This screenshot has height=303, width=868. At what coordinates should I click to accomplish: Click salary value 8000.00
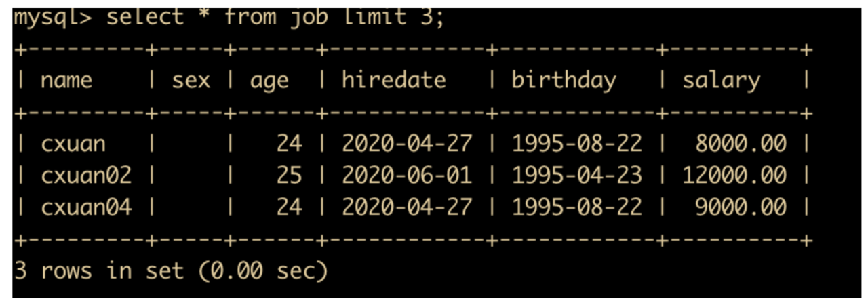pyautogui.click(x=741, y=144)
